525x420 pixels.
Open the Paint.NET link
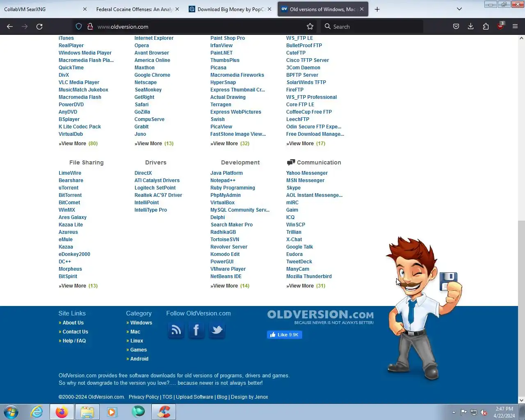(221, 53)
